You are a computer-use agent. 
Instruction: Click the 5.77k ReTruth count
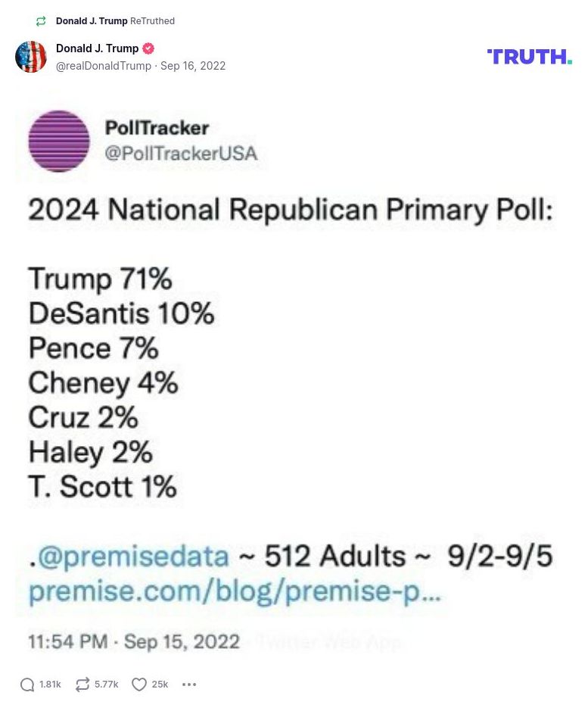(x=105, y=684)
